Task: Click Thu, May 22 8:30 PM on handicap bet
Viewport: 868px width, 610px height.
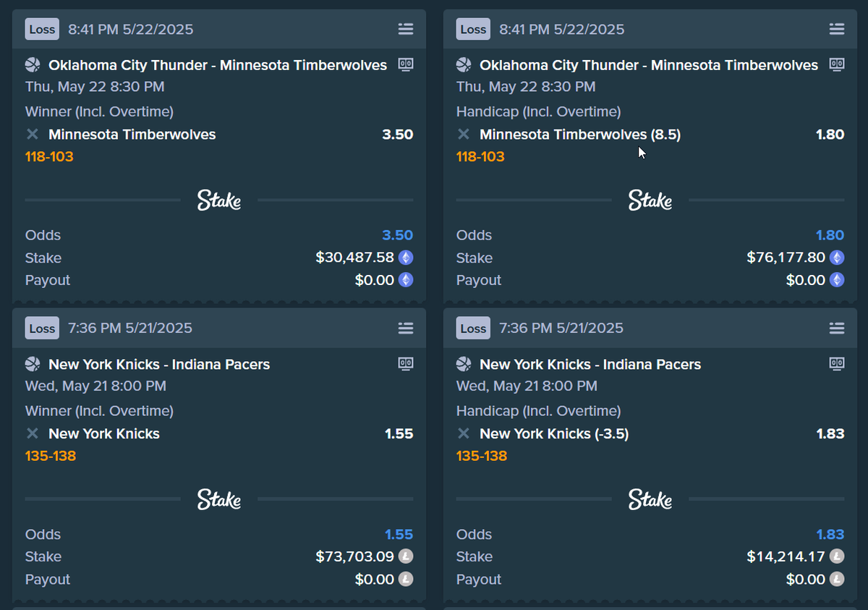Action: point(526,87)
